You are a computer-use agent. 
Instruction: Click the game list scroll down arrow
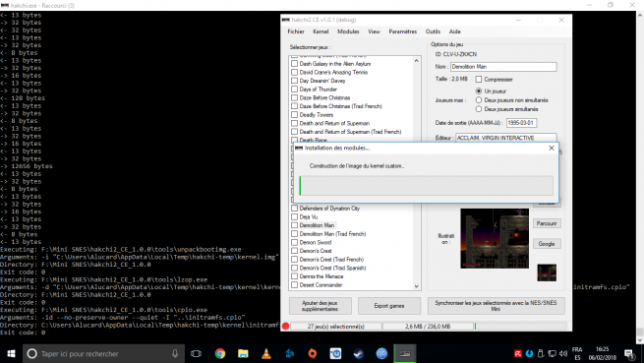pos(417,286)
